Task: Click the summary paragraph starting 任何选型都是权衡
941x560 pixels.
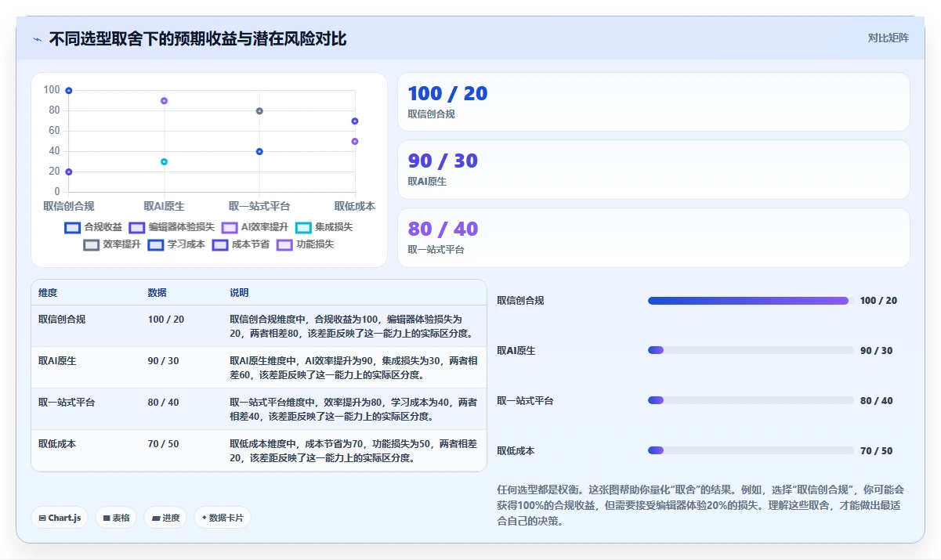Action: point(700,505)
